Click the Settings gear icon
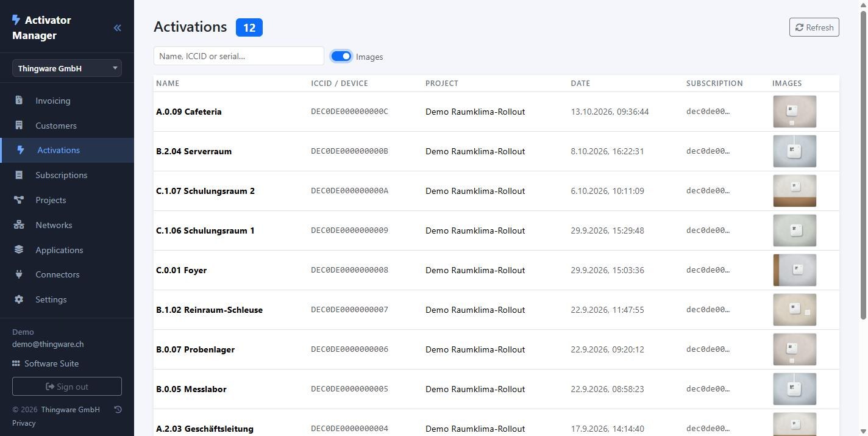This screenshot has width=868, height=436. pos(19,299)
